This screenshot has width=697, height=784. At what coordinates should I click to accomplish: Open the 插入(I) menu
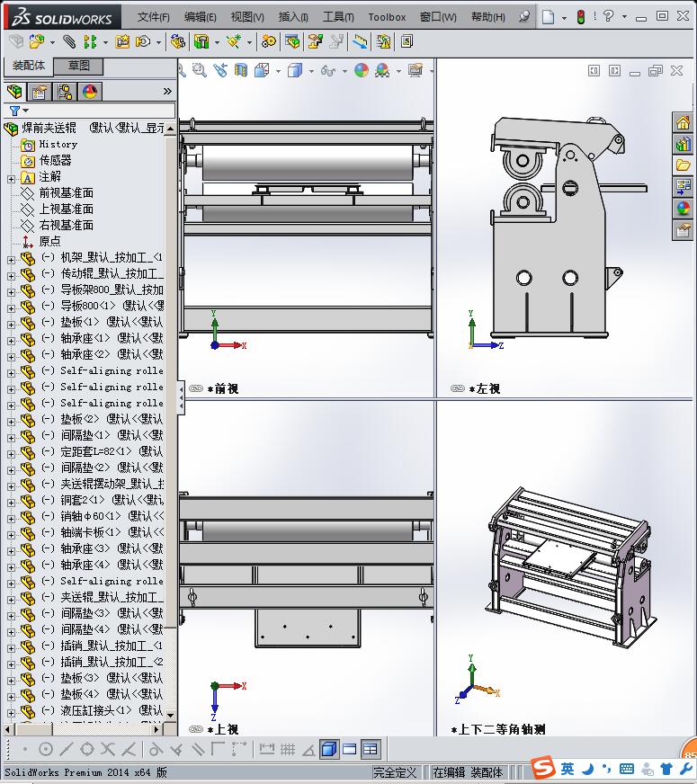pyautogui.click(x=293, y=17)
